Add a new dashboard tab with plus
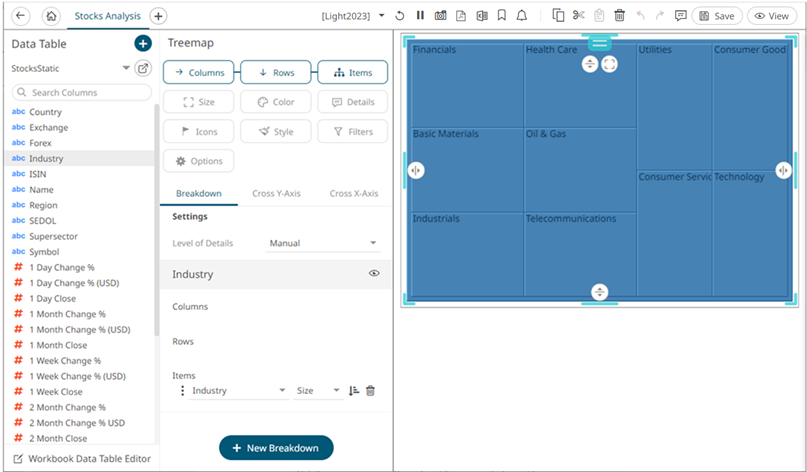The height and width of the screenshot is (472, 807). coord(158,16)
